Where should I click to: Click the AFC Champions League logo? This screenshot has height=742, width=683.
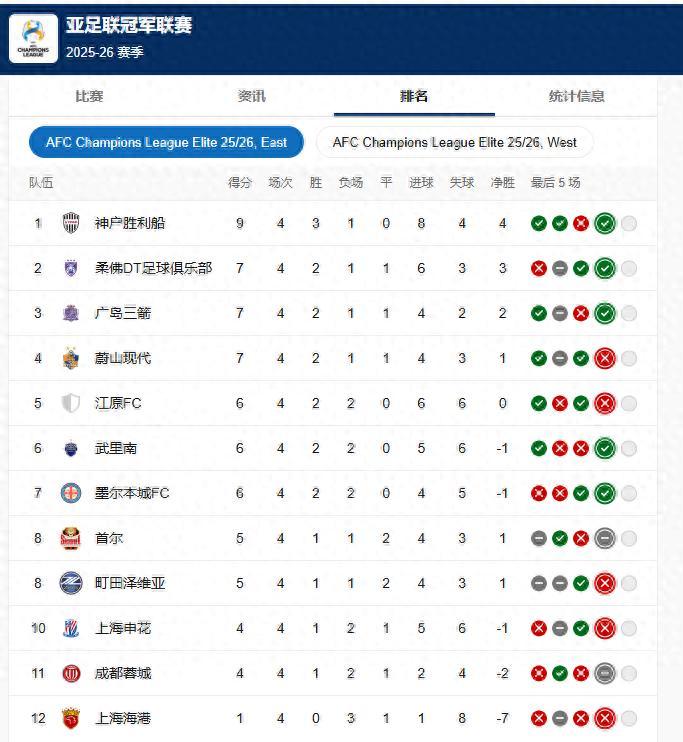pos(33,38)
